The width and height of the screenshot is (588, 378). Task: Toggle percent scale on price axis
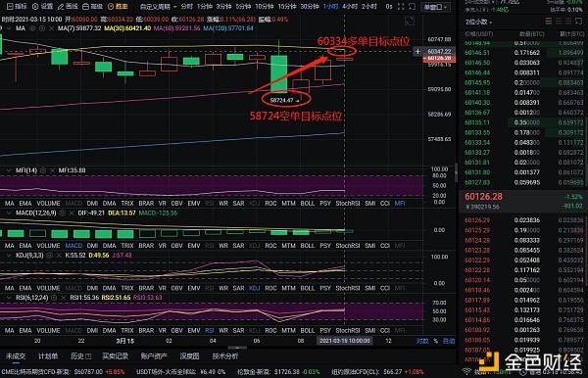point(436,341)
